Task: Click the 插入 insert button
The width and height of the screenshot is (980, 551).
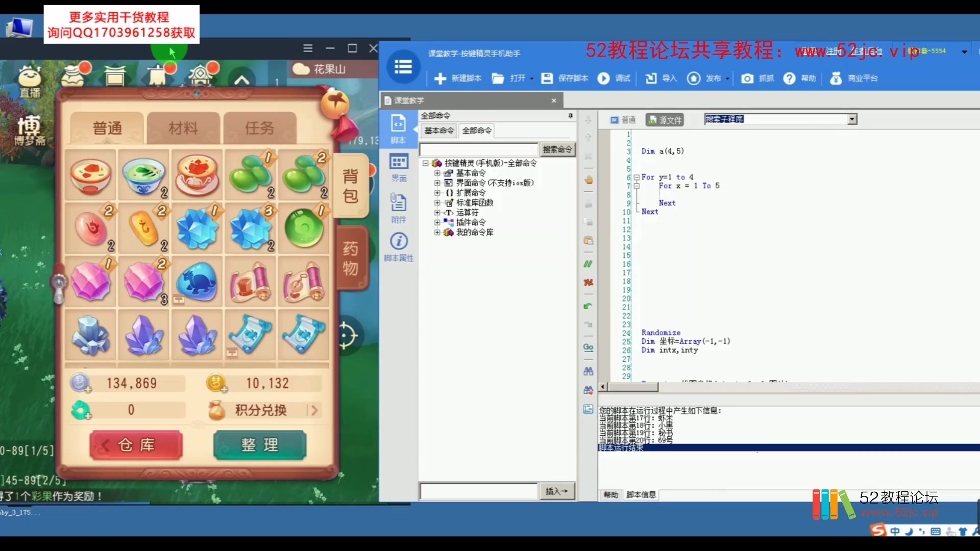Action: (x=557, y=491)
